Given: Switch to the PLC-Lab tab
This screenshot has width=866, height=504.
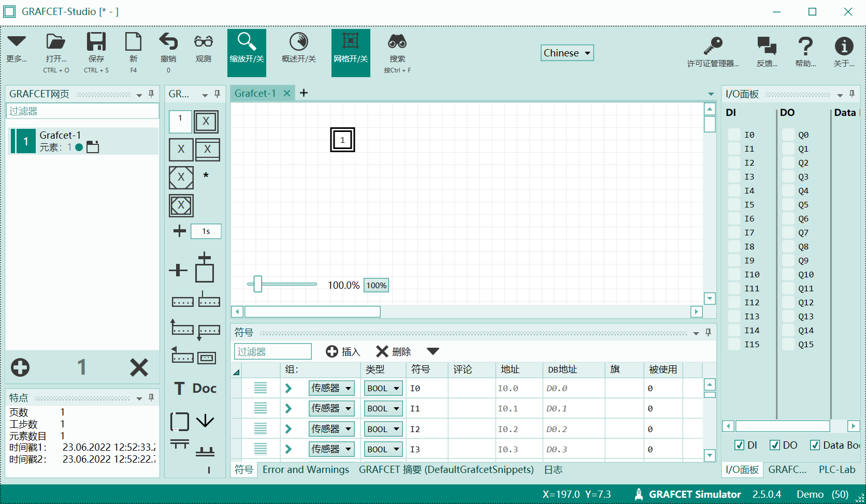Looking at the screenshot, I should [x=836, y=469].
